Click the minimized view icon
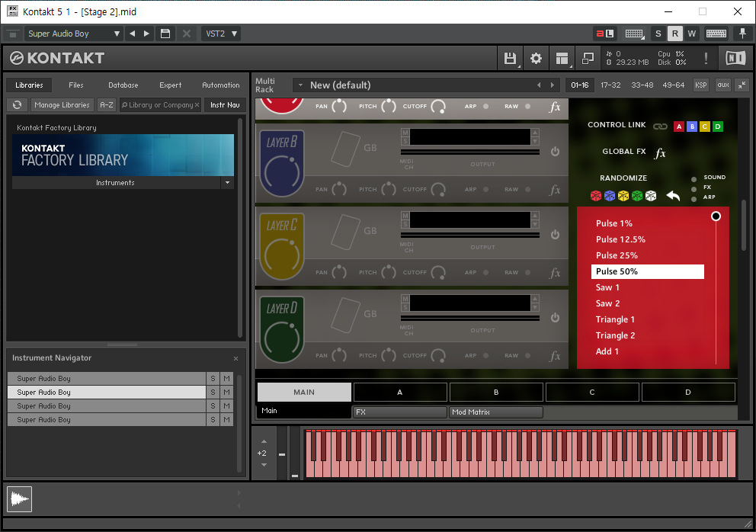The height and width of the screenshot is (532, 756). (x=588, y=59)
